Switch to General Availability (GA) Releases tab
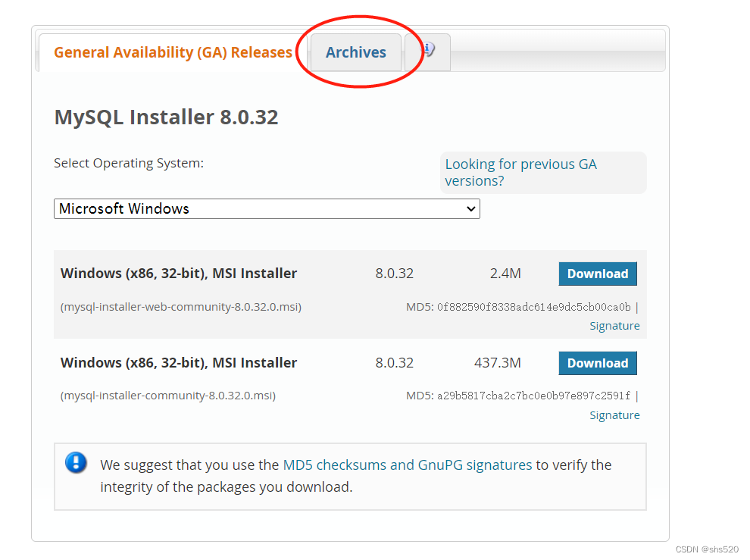750x560 pixels. [x=173, y=52]
